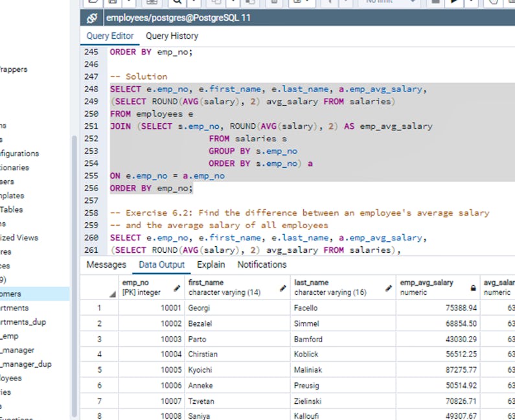Click the emp_no column header
Image resolution: width=515 pixels, height=420 pixels.
(152, 287)
